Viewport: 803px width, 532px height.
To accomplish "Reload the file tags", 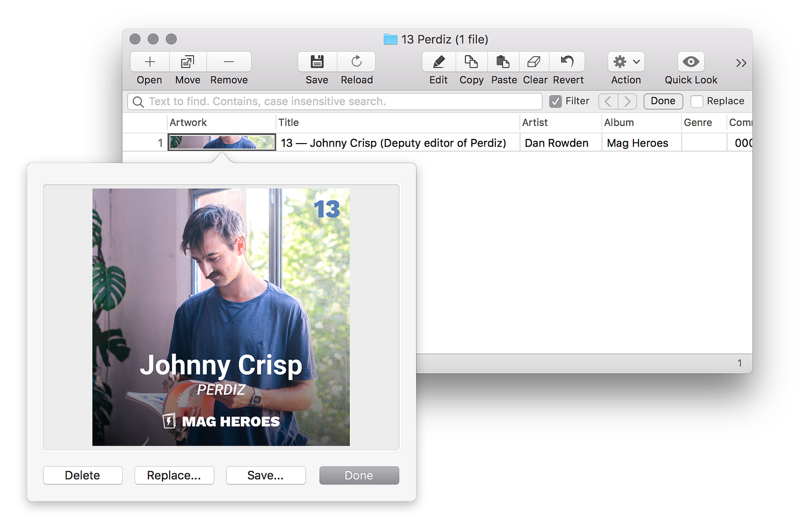I will (356, 62).
